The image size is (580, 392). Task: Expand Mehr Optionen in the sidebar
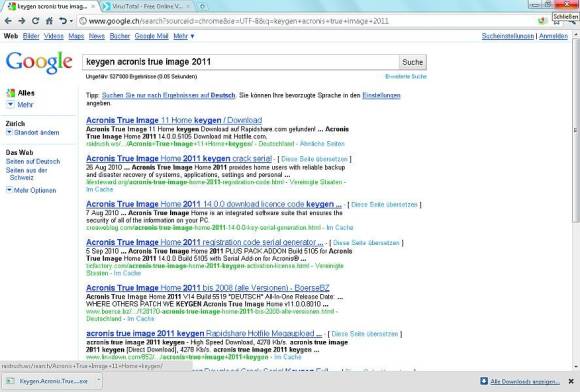[x=31, y=190]
